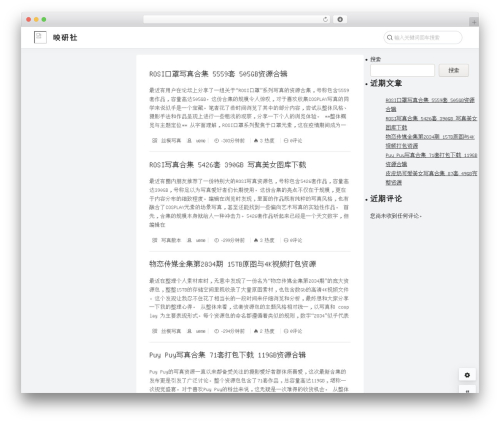The image size is (500, 423).
Task: Click the floating gear settings button
Action: (x=467, y=375)
